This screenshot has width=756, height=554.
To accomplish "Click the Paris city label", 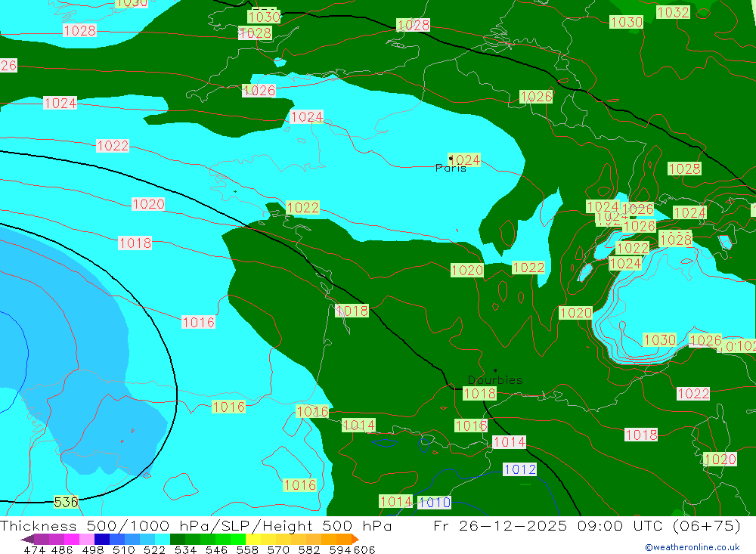I will click(x=451, y=169).
